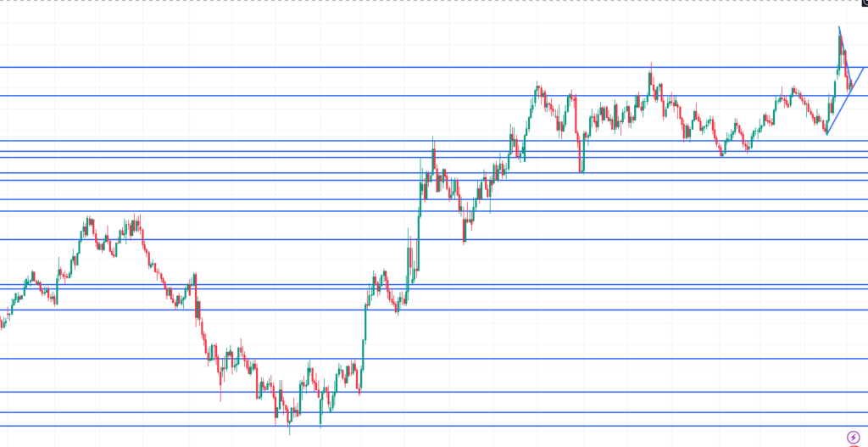Select the lowest horizontal blue line

[424, 426]
